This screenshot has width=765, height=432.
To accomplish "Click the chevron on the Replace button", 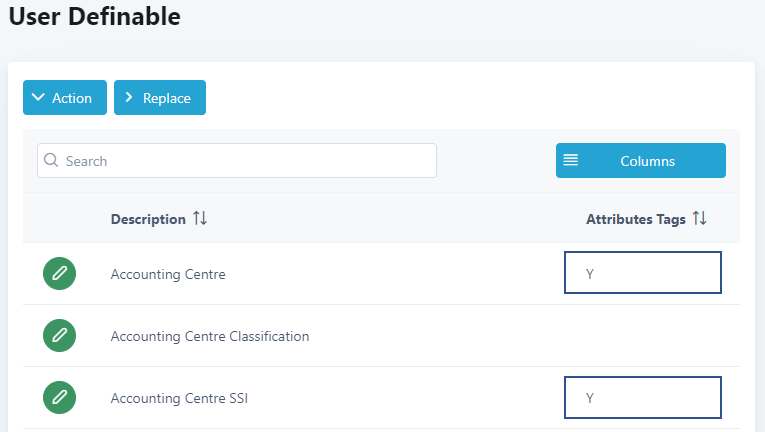I will point(129,98).
